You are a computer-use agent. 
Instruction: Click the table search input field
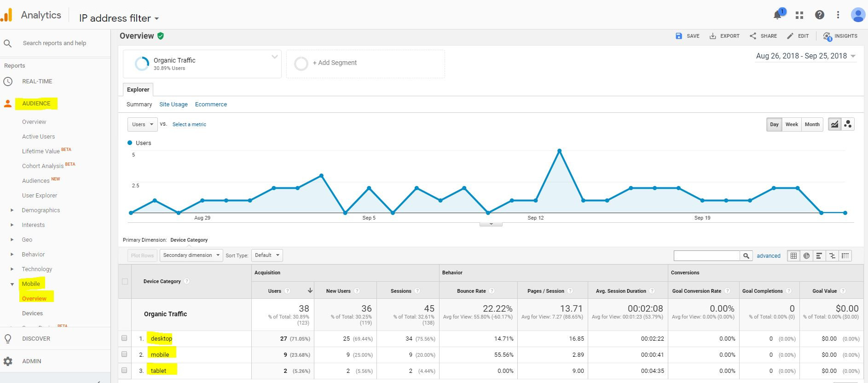point(706,256)
